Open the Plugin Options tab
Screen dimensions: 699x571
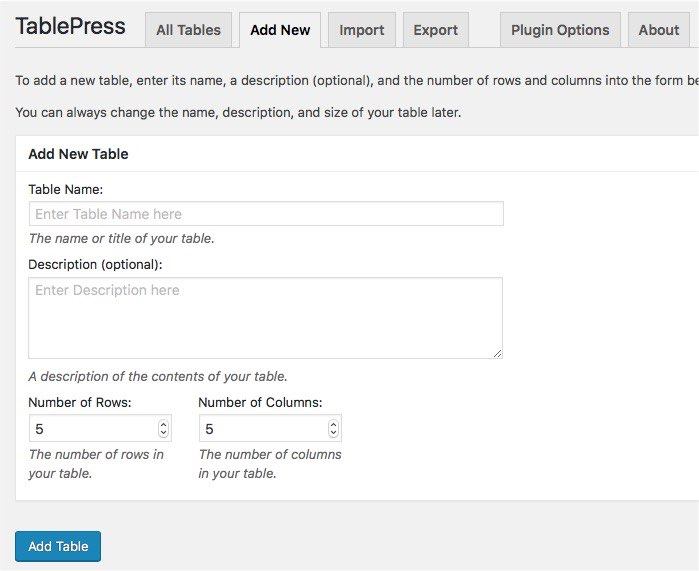(x=559, y=30)
